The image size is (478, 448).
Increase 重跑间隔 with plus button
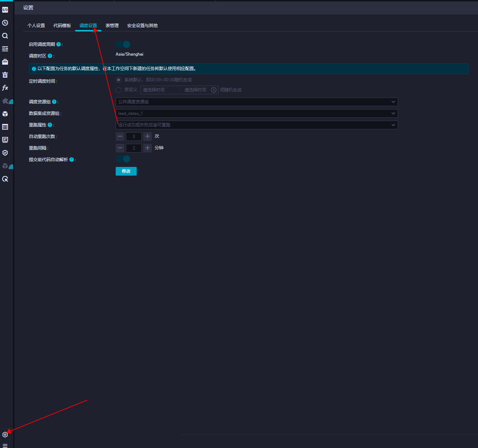(148, 148)
